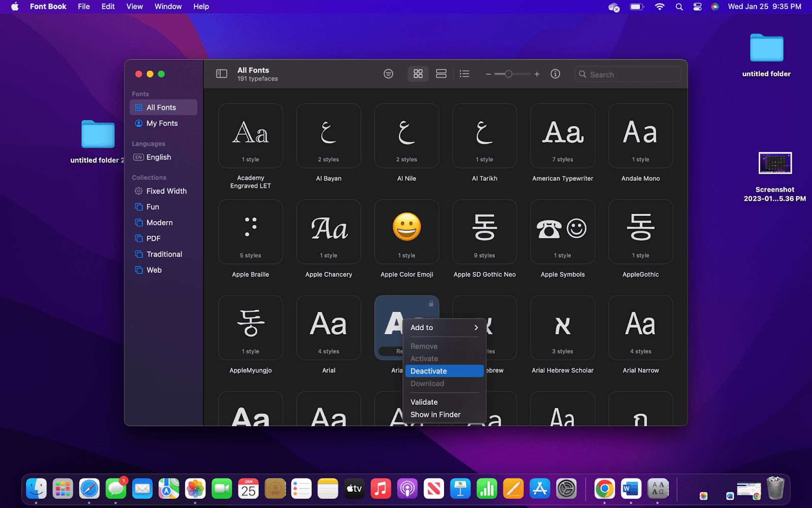
Task: Choose Show in Finder
Action: point(445,415)
